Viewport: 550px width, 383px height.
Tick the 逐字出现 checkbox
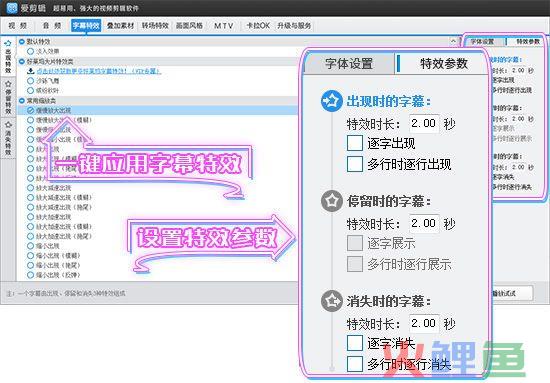pyautogui.click(x=355, y=143)
